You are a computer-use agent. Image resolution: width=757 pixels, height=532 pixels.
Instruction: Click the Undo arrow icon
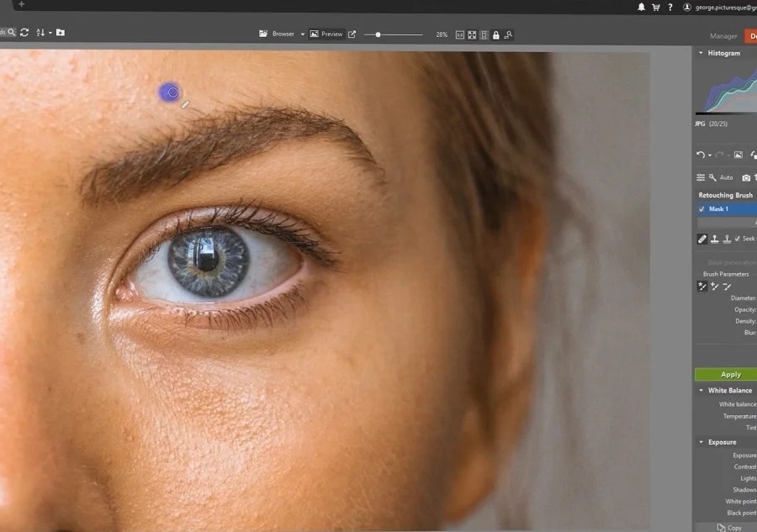pos(701,155)
